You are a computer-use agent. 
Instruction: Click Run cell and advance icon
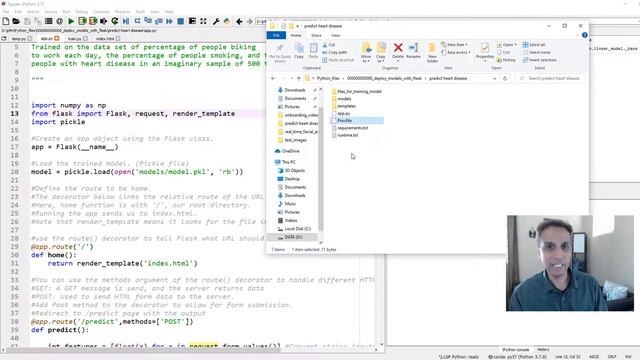click(x=93, y=21)
